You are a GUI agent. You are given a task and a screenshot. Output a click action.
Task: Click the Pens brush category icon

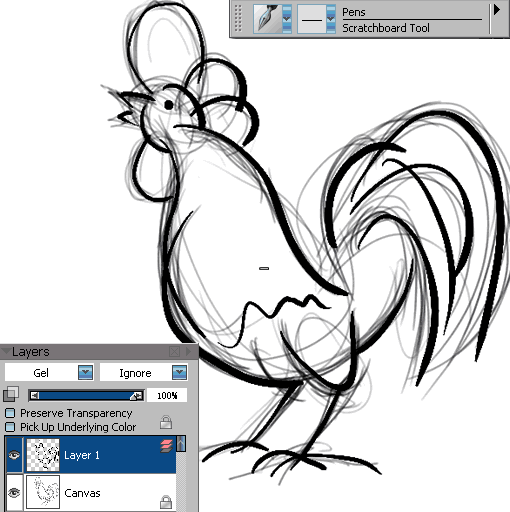tap(268, 19)
